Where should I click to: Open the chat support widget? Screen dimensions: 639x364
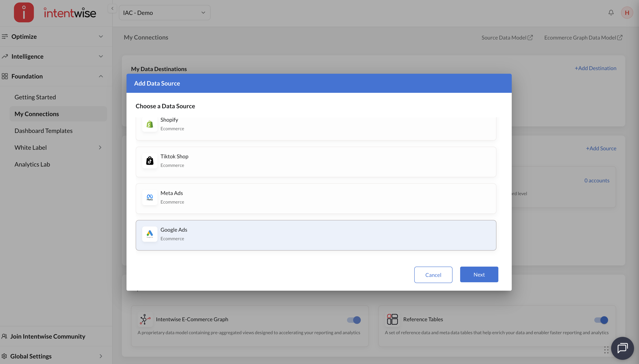click(622, 348)
